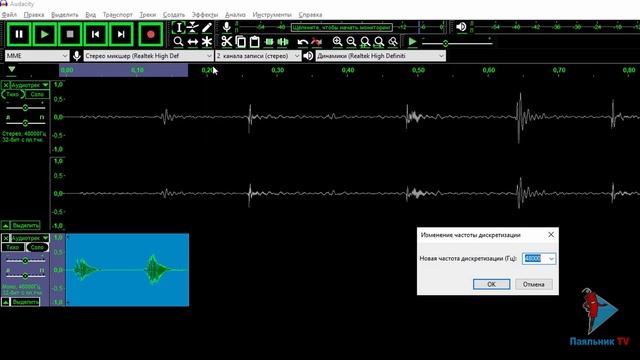Select the Selection (I-beam) tool
Viewport: 640px width, 360px height.
(178, 27)
